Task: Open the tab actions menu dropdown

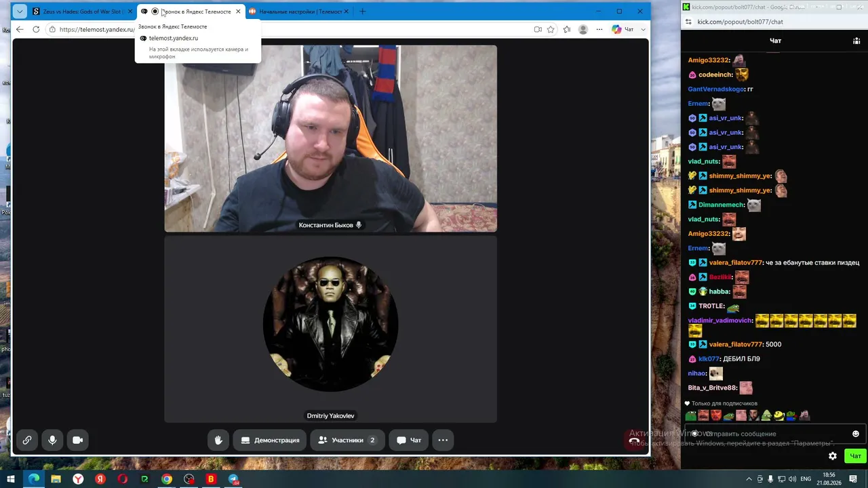Action: (20, 12)
